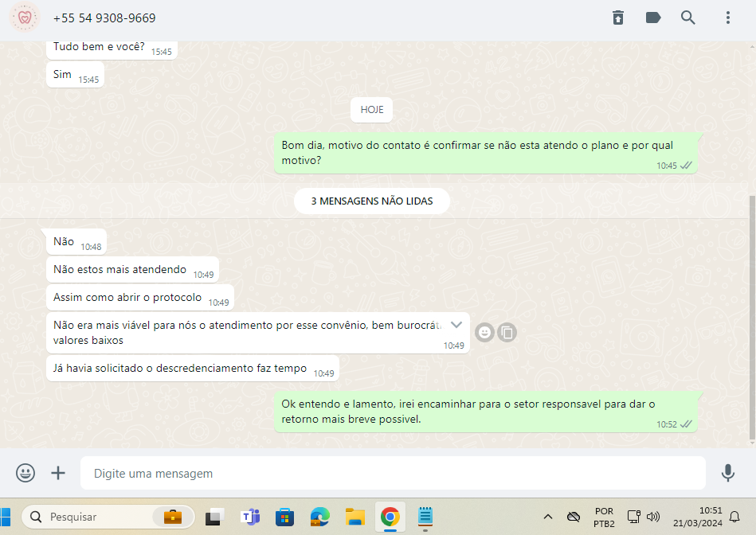Screen dimensions: 756x535
Task: Click the plus attach button
Action: [x=58, y=473]
